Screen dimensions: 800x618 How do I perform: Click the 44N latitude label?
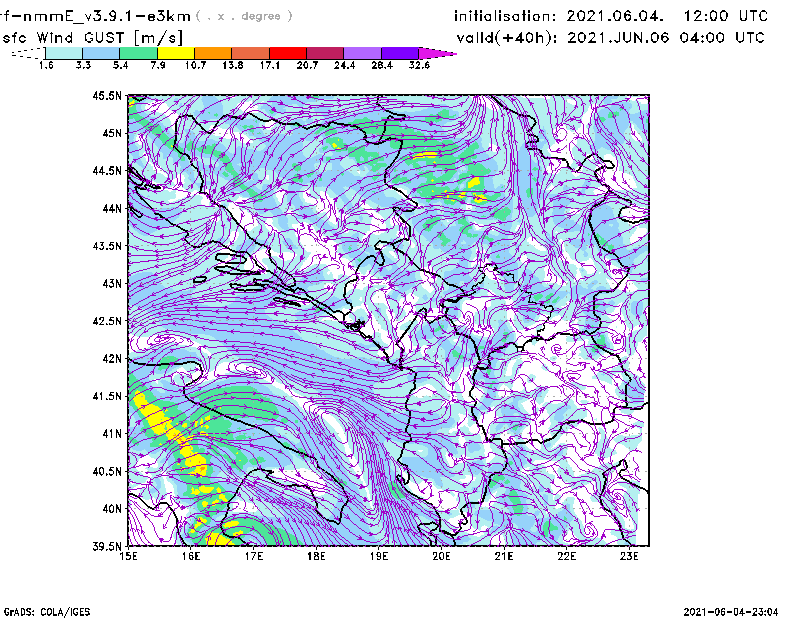(112, 208)
